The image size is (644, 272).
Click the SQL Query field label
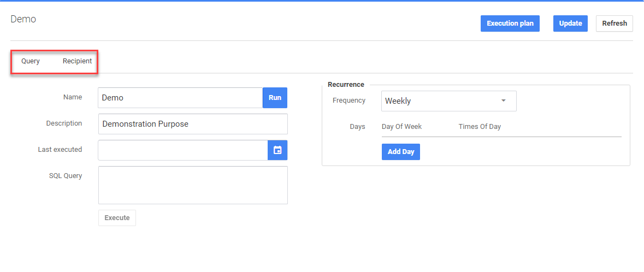click(x=66, y=176)
